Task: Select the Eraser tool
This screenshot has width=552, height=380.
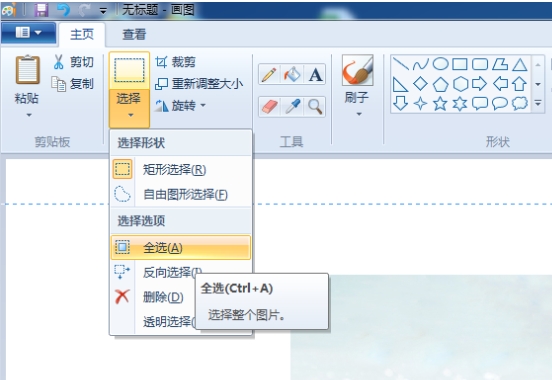Action: coord(269,106)
